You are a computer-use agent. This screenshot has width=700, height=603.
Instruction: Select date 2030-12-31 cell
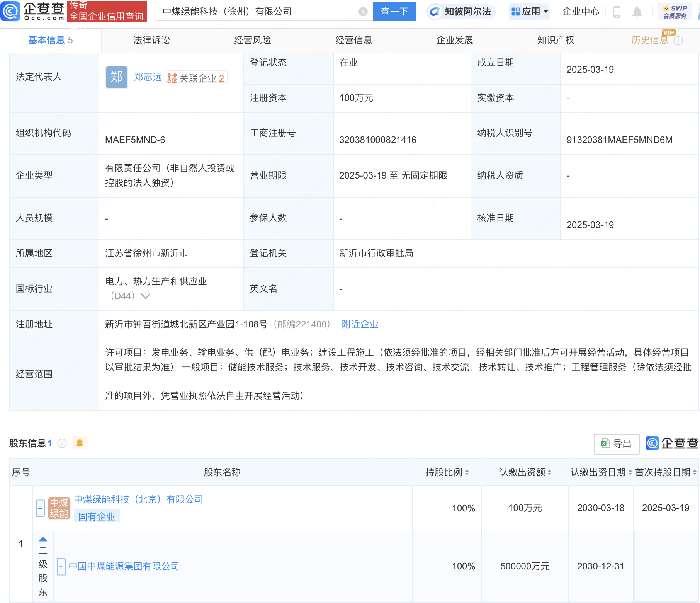[601, 566]
